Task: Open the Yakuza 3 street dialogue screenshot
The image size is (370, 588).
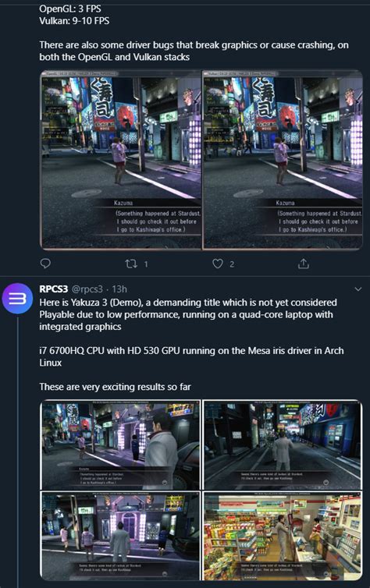Action: (x=120, y=445)
